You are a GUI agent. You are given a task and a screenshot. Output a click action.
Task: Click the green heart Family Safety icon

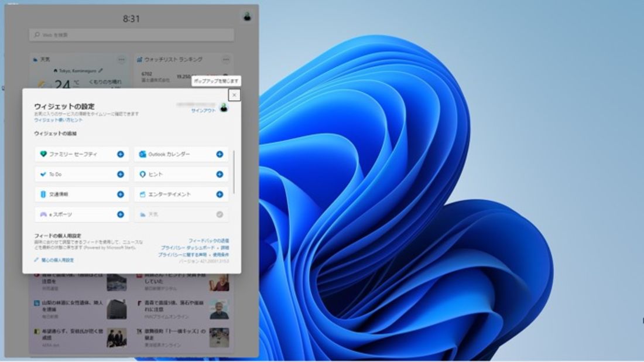(43, 154)
